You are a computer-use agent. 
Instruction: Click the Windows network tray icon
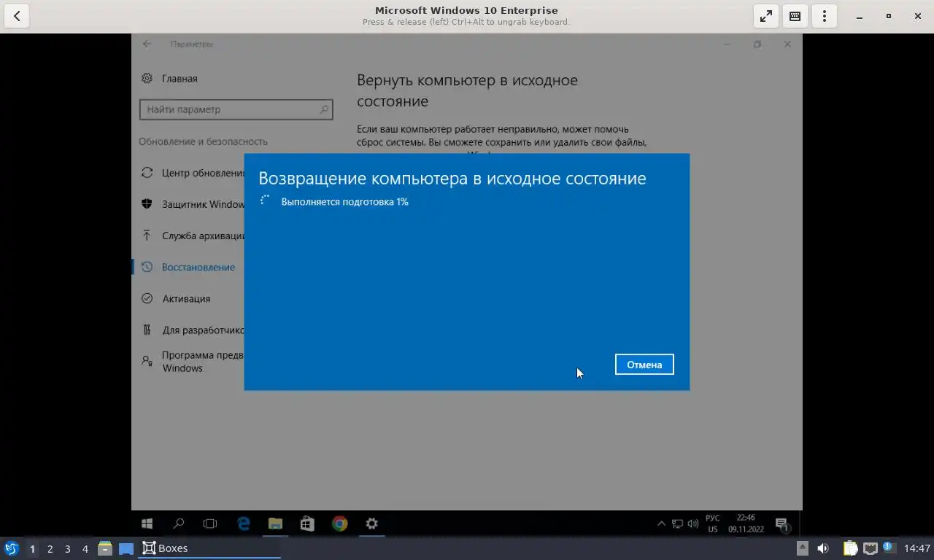[x=677, y=524]
